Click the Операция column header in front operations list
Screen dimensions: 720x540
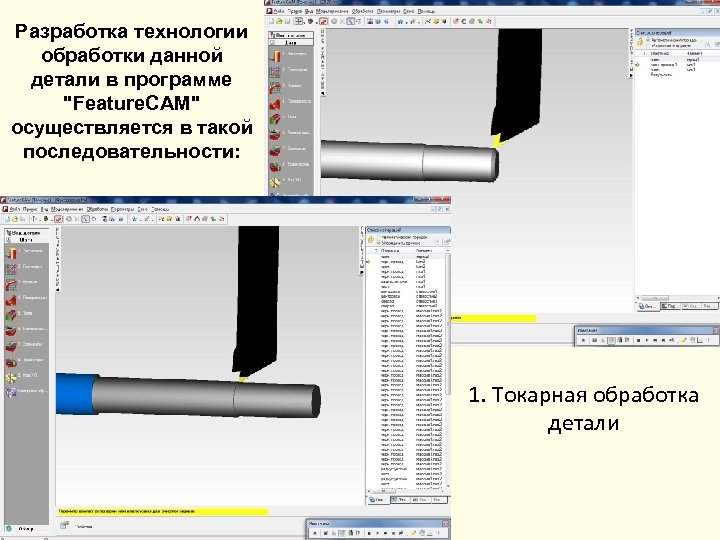[390, 251]
